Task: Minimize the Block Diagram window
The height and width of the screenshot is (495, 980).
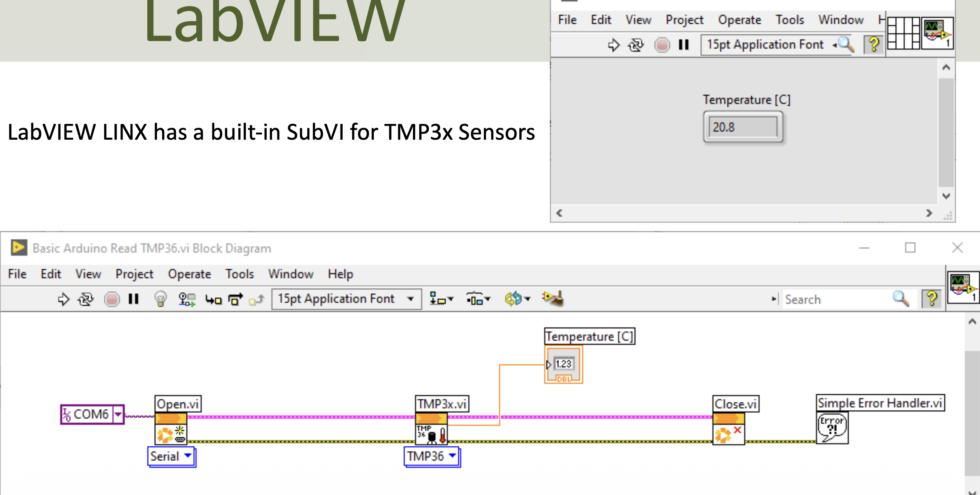Action: 864,248
